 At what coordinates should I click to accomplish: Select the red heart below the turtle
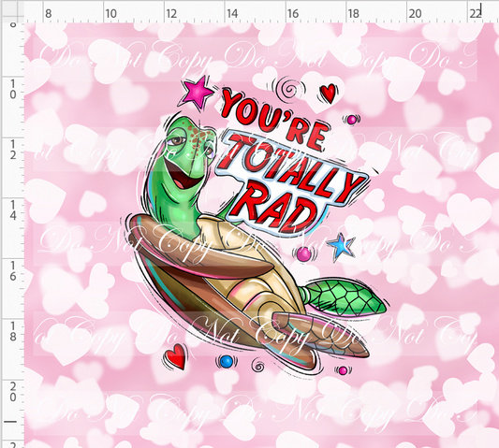point(175,356)
